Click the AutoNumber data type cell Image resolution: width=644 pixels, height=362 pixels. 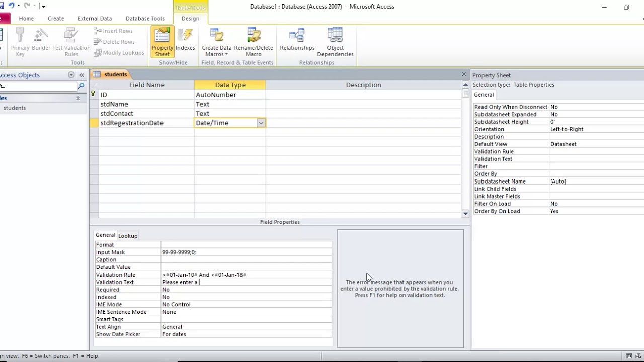pos(229,95)
